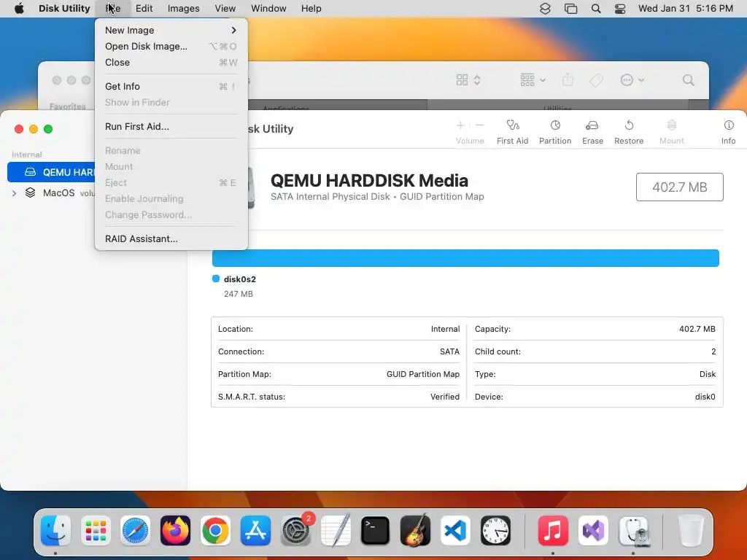Screen dimensions: 747x560
Task: Open App Store from the Dock
Action: [x=255, y=531]
